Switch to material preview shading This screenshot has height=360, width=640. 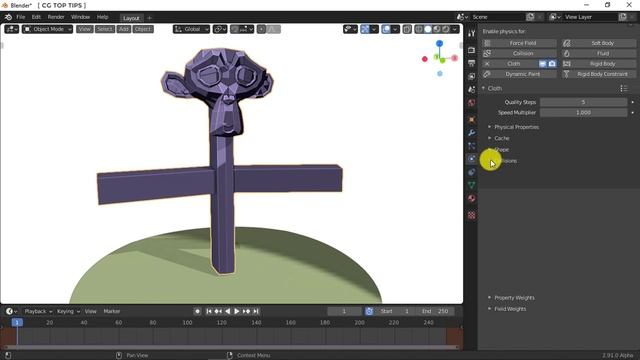click(x=437, y=29)
